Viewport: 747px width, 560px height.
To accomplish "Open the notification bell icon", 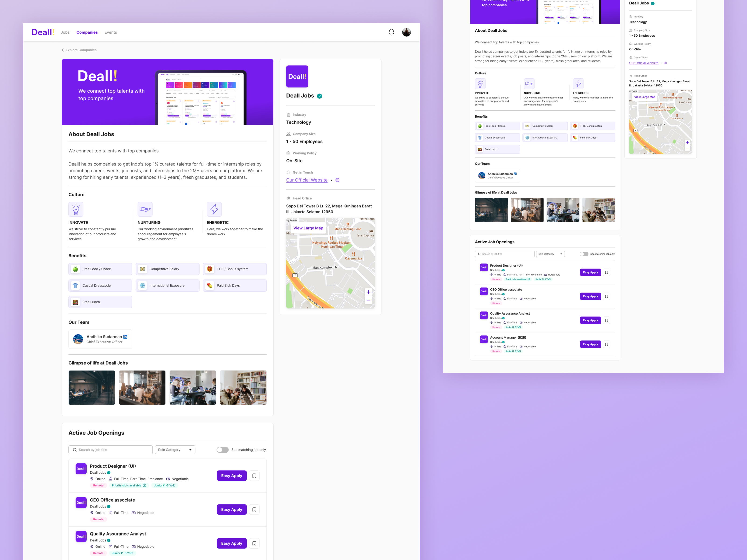I will point(391,32).
